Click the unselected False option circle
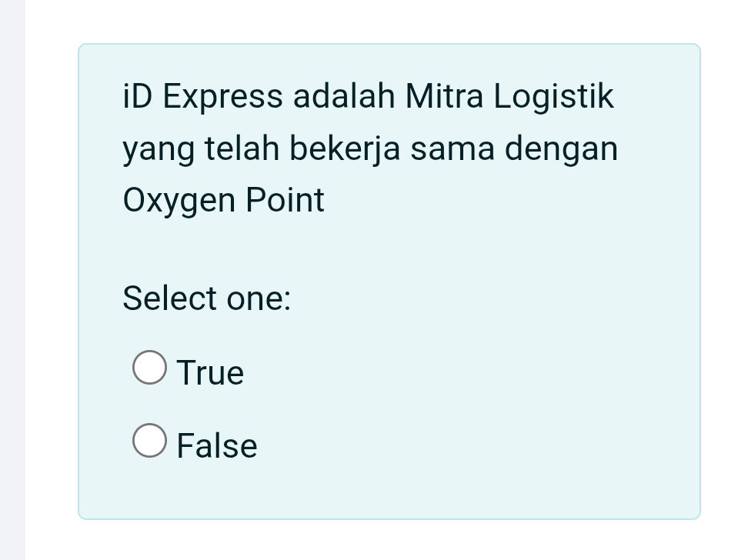This screenshot has width=748, height=560. 149,440
